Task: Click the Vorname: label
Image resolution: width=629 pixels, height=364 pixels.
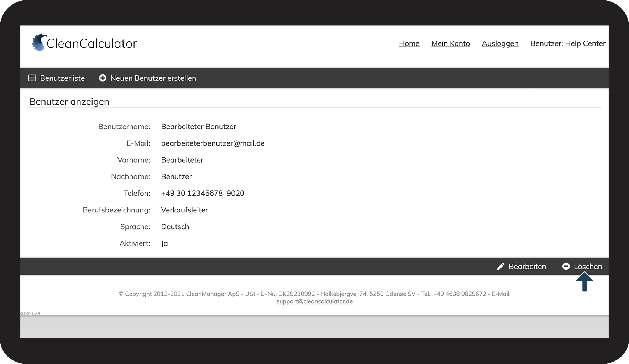Action: 134,160
